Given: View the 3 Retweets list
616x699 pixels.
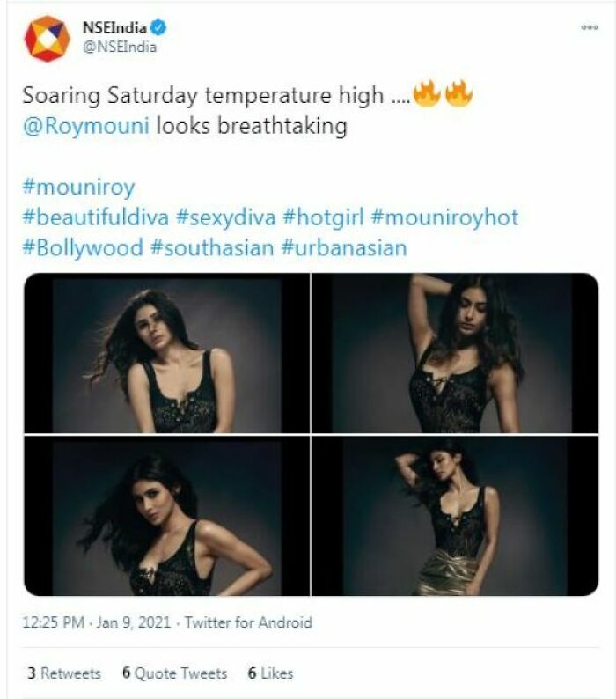Looking at the screenshot, I should [63, 673].
